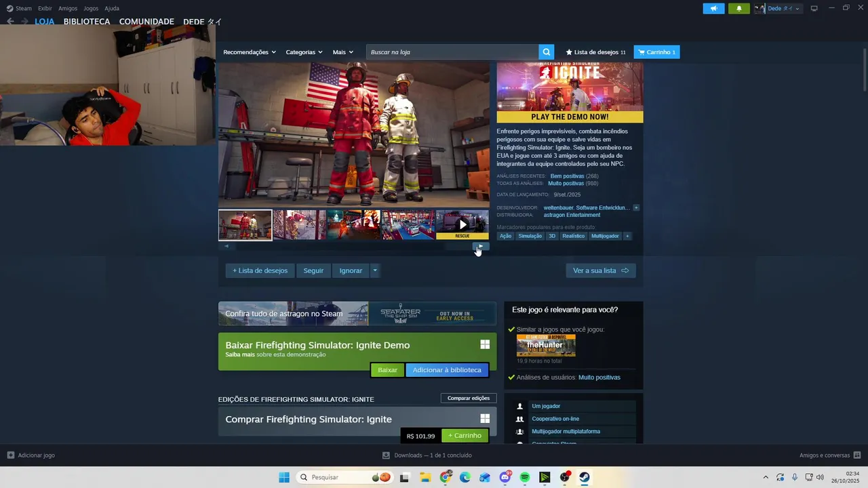This screenshot has width=868, height=488.
Task: Click the Simulação tag
Action: 530,236
